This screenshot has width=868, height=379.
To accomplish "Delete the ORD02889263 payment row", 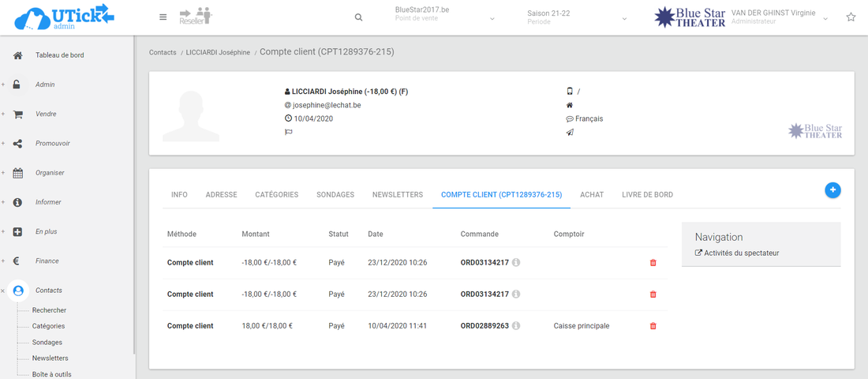I will coord(653,326).
